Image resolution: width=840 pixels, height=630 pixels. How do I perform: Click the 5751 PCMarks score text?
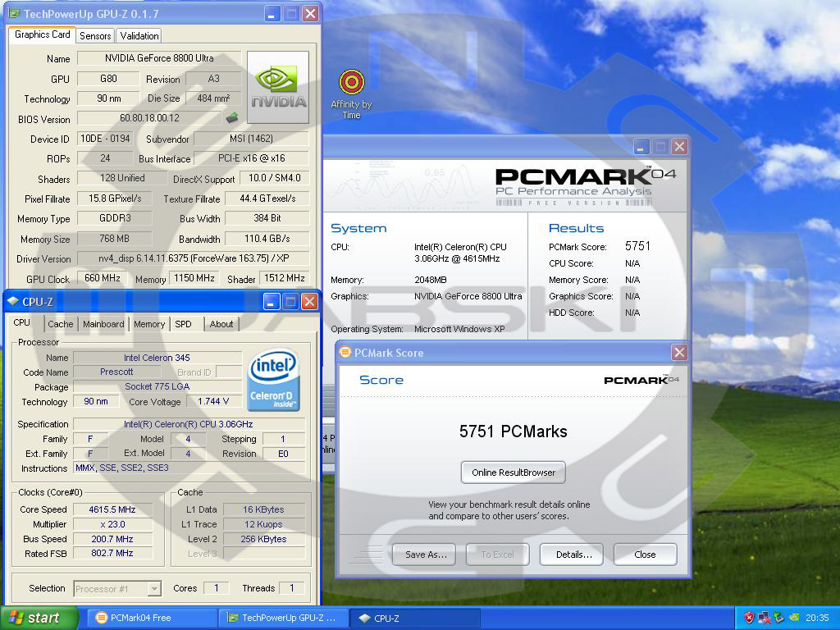(514, 431)
